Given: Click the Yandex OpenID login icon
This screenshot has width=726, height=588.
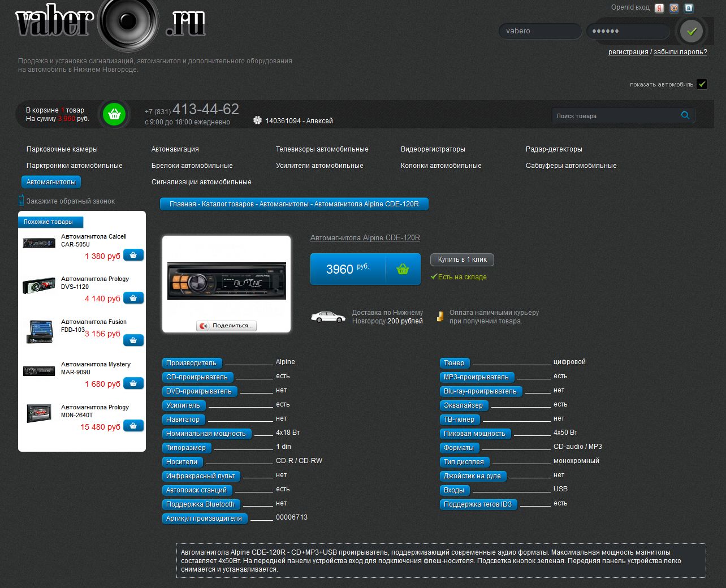Looking at the screenshot, I should (659, 8).
